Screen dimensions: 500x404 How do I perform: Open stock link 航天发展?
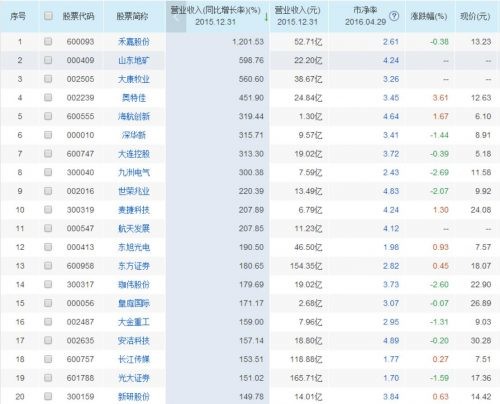coord(134,228)
